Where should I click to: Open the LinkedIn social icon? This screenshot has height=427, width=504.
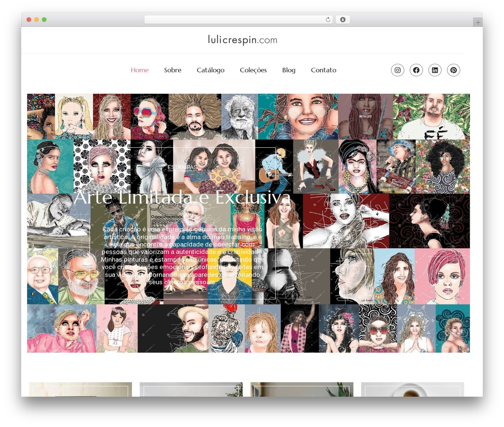[x=435, y=70]
